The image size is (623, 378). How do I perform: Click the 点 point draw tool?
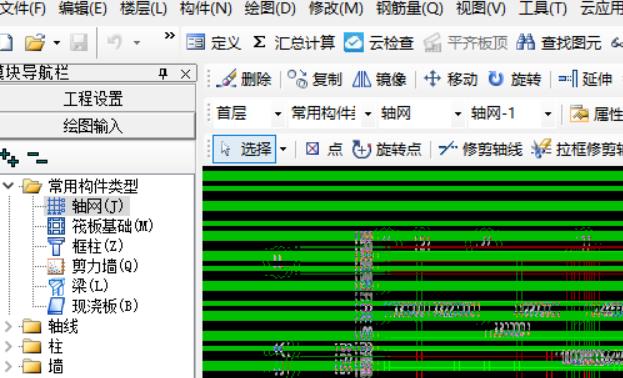pos(324,149)
